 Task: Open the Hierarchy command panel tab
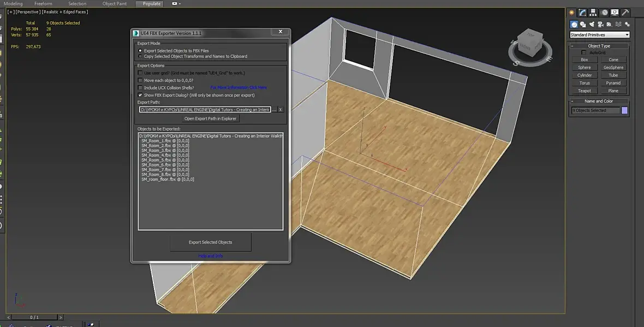tap(594, 13)
